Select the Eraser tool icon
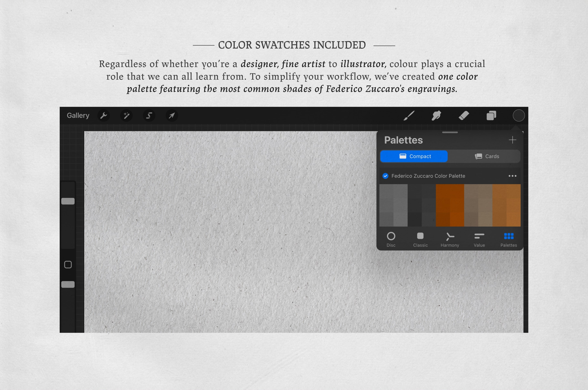This screenshot has width=588, height=390. coord(463,115)
